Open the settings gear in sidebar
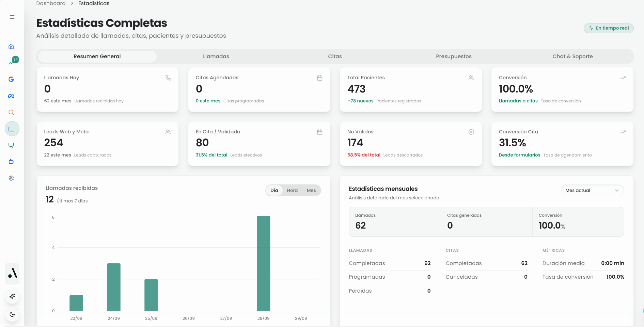This screenshot has width=644, height=328. coord(11,178)
